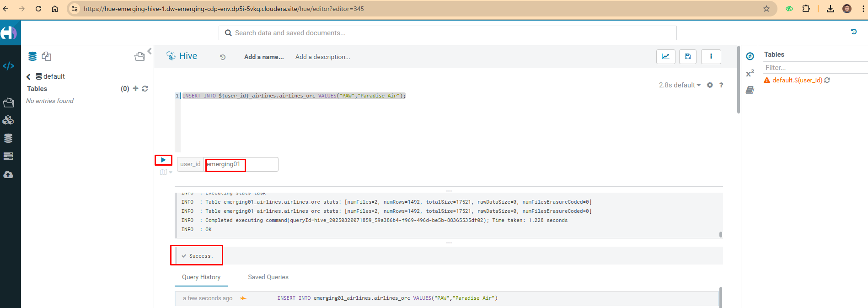Click the log panel scrollbar thumb
868x308 pixels.
click(x=721, y=234)
